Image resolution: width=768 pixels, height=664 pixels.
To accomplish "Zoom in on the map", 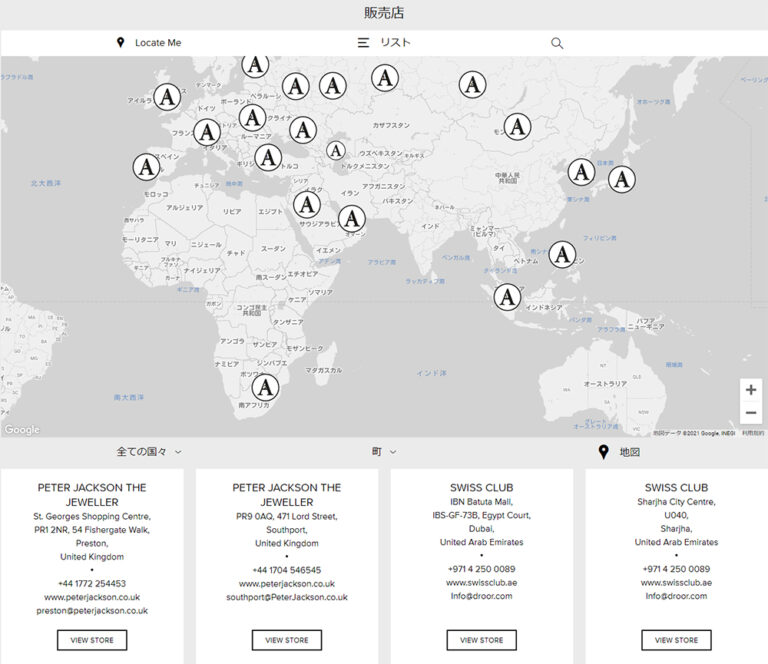I will tap(751, 390).
